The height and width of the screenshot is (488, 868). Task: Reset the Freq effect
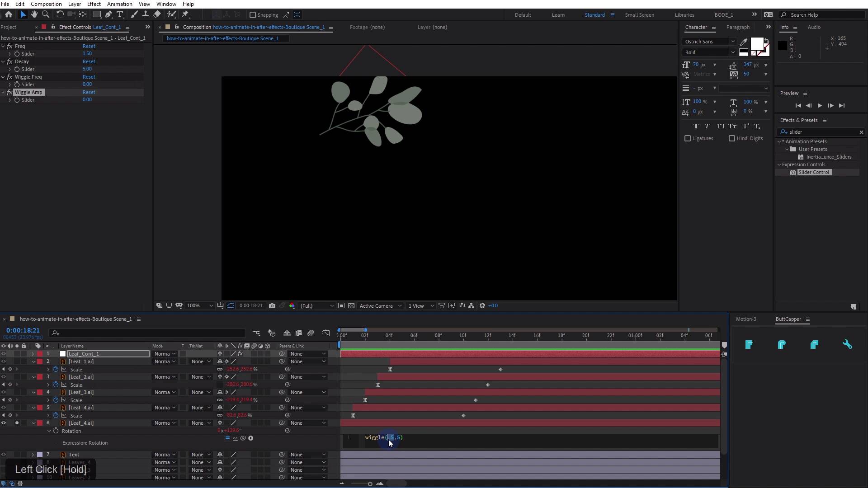(x=89, y=46)
